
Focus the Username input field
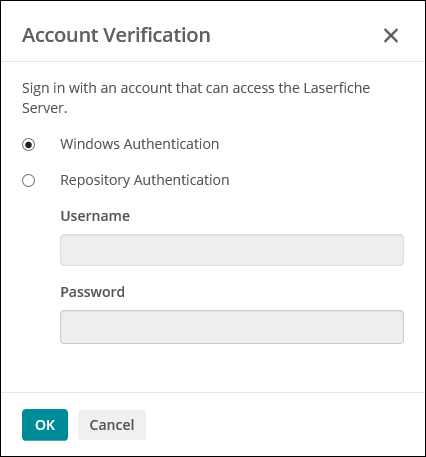pos(232,250)
